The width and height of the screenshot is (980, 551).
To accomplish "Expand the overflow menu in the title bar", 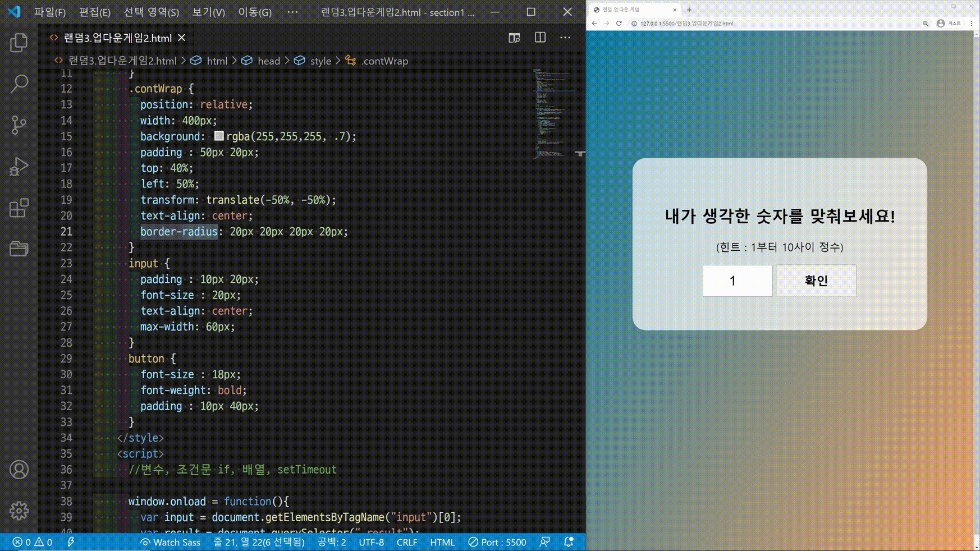I will pos(292,12).
